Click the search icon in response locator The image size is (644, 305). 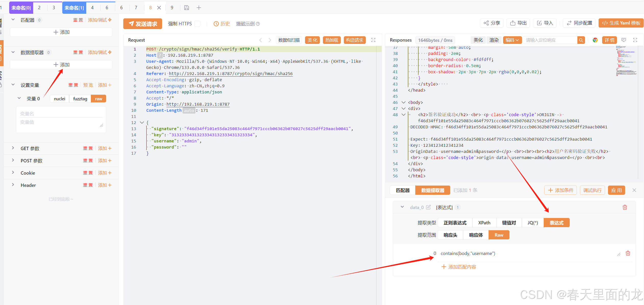click(581, 40)
